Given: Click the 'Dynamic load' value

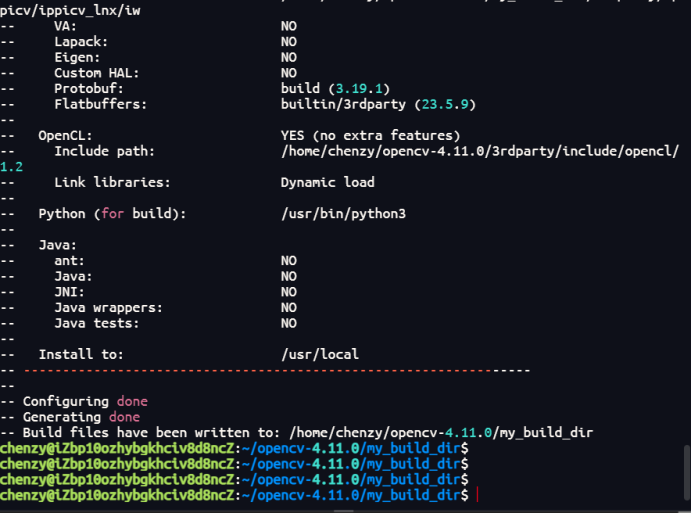Looking at the screenshot, I should pos(327,182).
